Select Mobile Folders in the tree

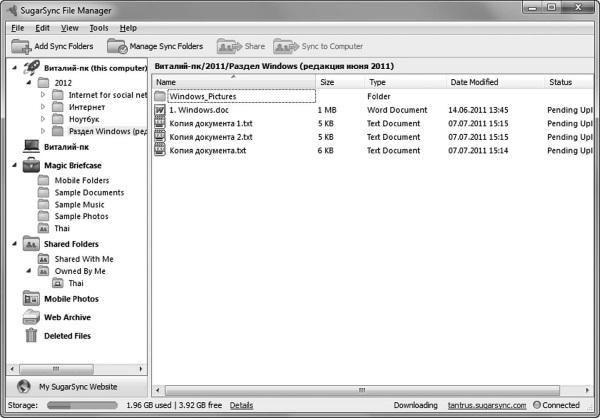click(x=82, y=180)
